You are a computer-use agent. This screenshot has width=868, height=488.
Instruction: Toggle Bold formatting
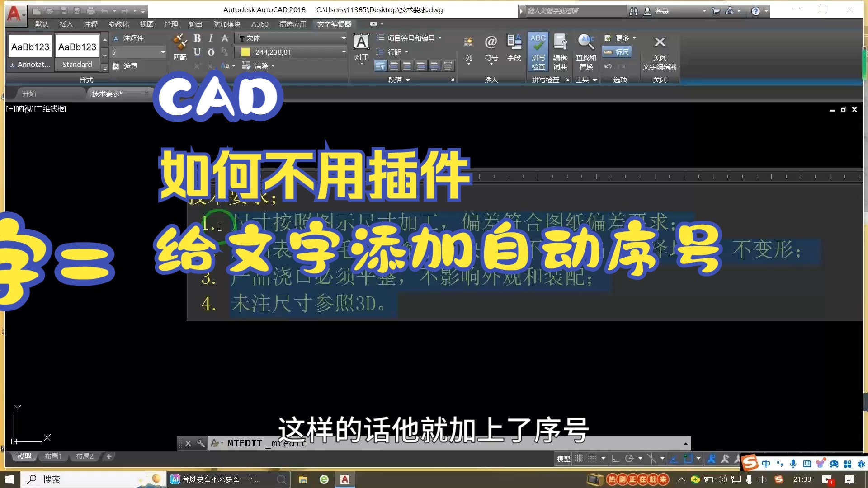(x=197, y=38)
